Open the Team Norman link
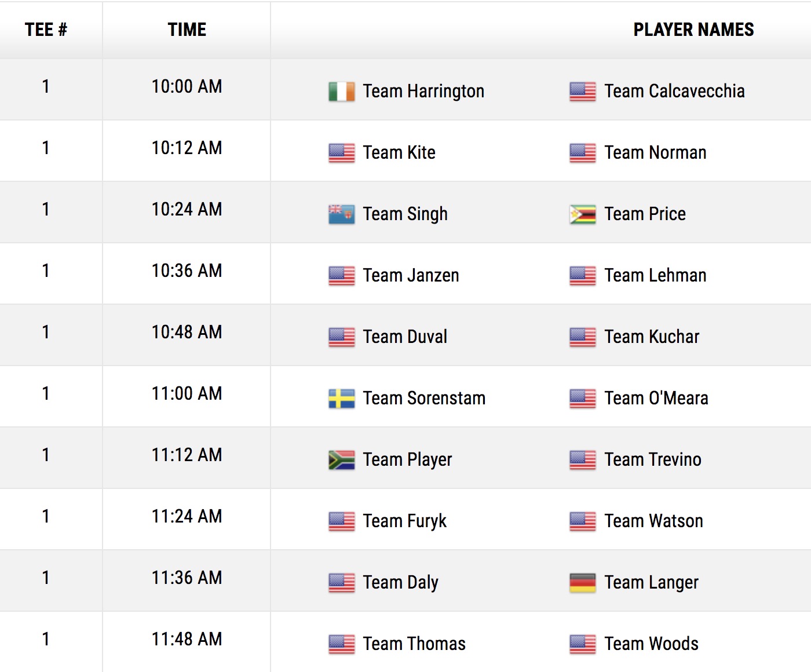This screenshot has width=811, height=672. (655, 152)
